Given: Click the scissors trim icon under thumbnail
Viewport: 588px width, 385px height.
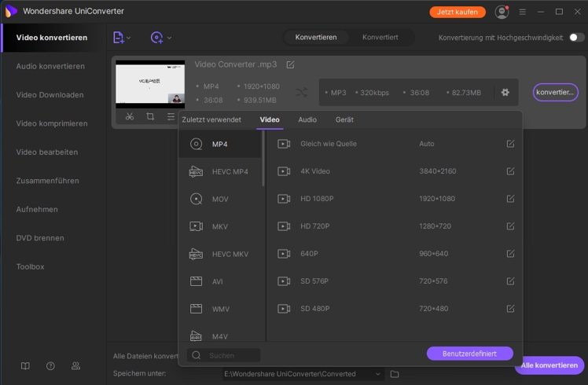Looking at the screenshot, I should pyautogui.click(x=130, y=116).
